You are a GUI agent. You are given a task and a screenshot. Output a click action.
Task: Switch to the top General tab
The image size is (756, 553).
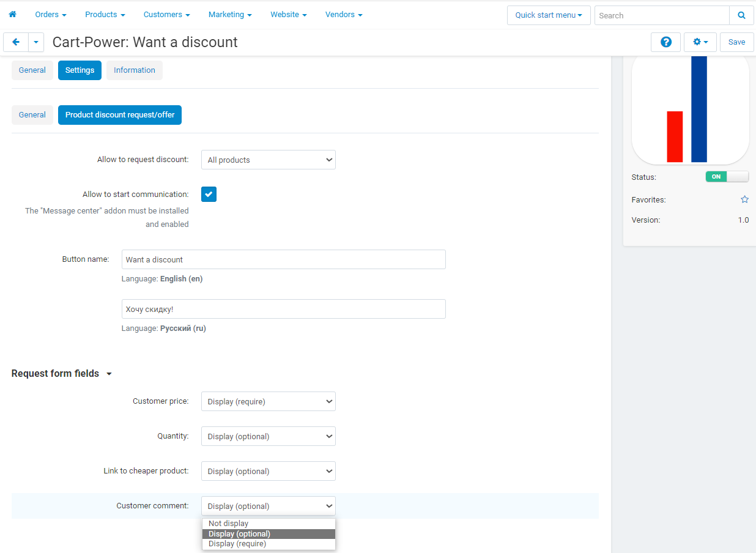(32, 70)
